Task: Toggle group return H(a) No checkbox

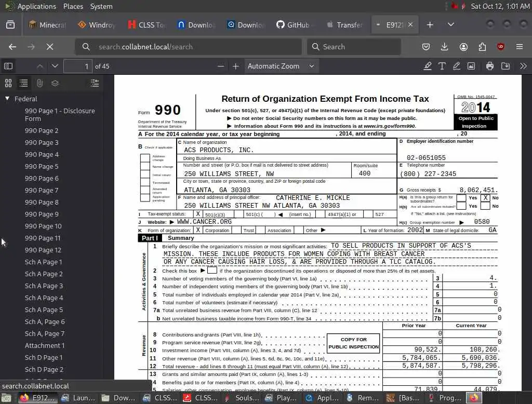Action: [486, 198]
